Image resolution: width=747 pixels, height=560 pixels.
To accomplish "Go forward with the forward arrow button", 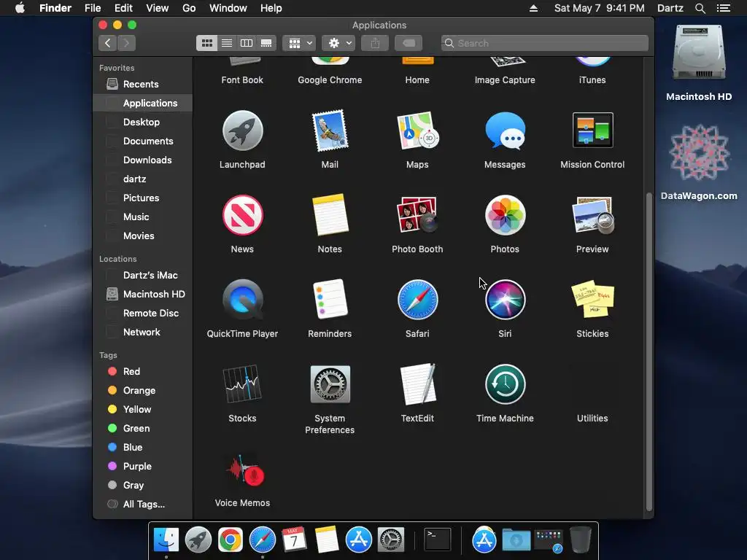I will pyautogui.click(x=126, y=43).
